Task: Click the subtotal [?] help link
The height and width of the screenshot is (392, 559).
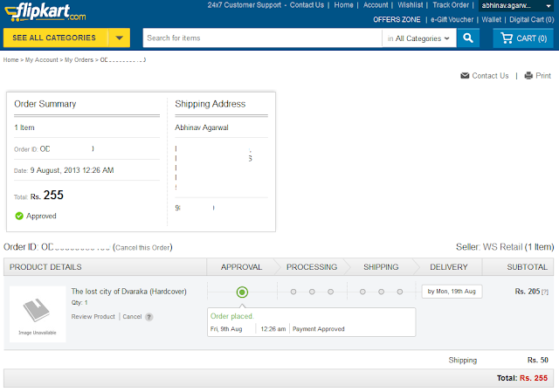Action: (x=545, y=292)
